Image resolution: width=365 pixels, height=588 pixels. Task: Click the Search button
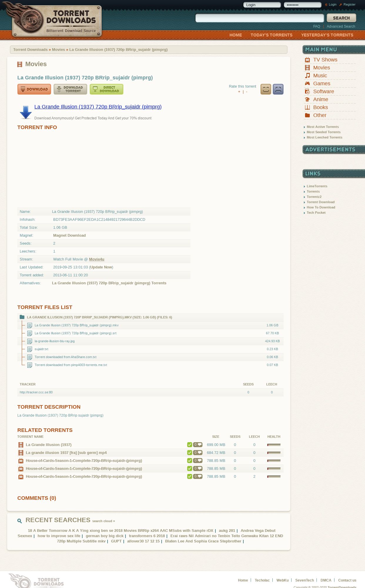(x=341, y=18)
